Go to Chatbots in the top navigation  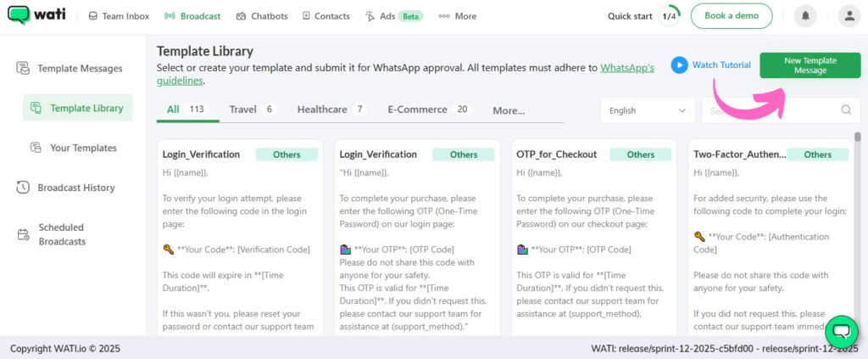click(x=262, y=16)
